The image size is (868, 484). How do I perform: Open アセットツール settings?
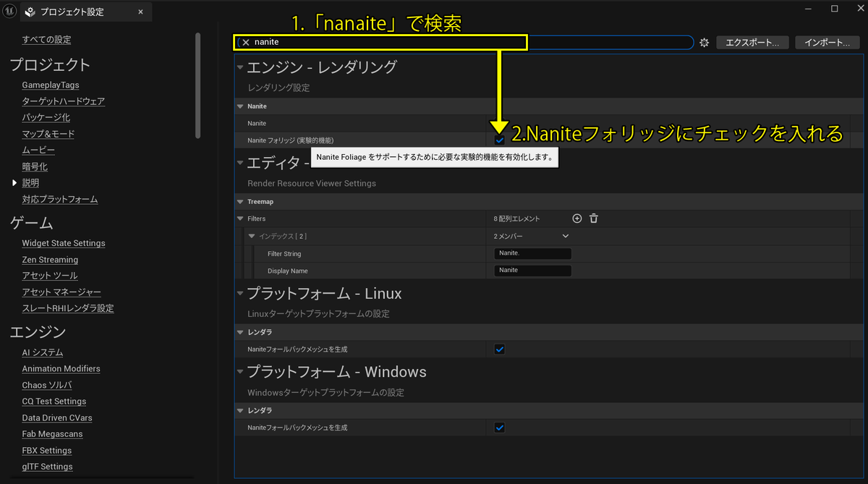[50, 276]
